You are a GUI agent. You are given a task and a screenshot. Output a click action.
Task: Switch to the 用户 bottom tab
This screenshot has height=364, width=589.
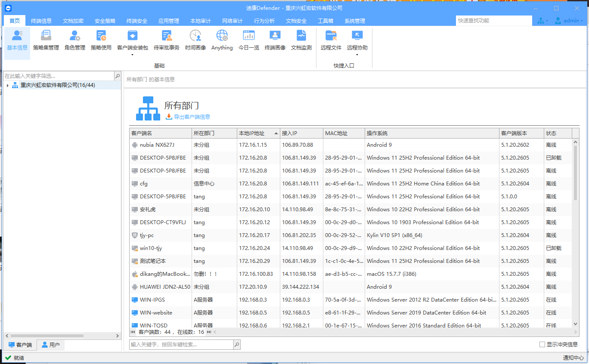(51, 345)
